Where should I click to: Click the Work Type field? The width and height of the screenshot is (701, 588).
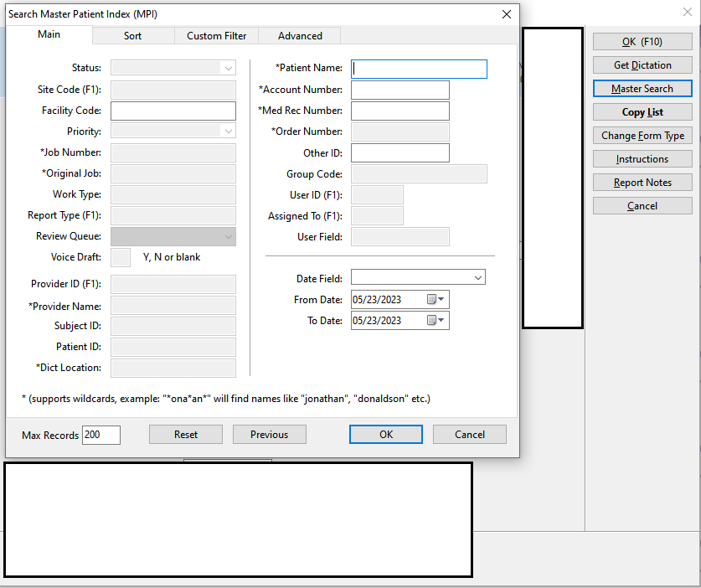click(173, 195)
